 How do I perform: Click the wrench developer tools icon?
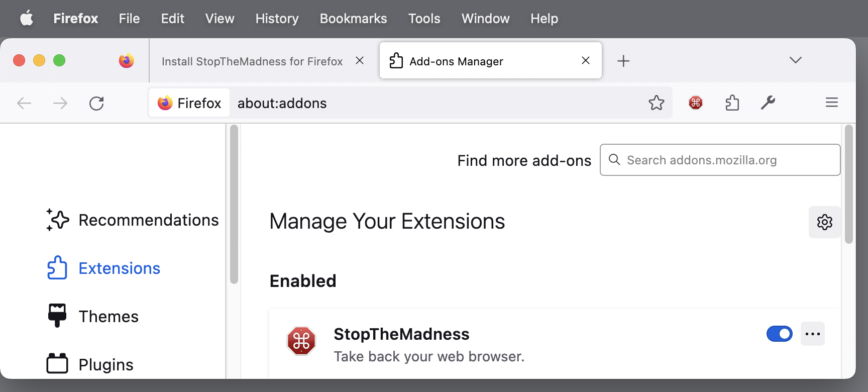[x=768, y=103]
